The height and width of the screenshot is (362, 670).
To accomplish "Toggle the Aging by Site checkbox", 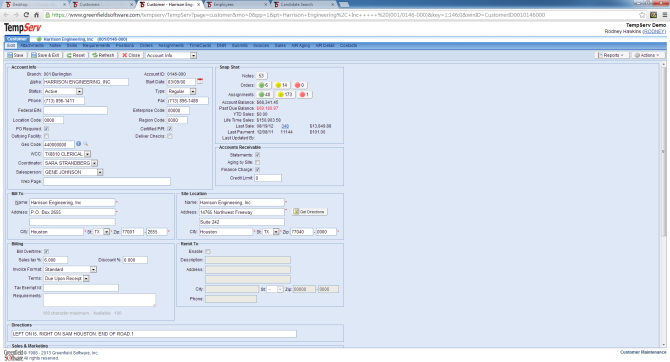I will tap(257, 162).
